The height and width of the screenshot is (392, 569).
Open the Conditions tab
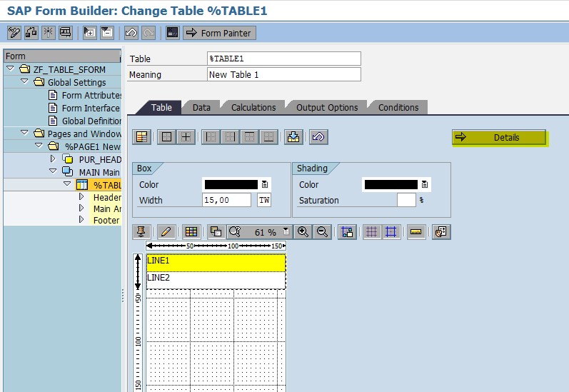tap(398, 107)
